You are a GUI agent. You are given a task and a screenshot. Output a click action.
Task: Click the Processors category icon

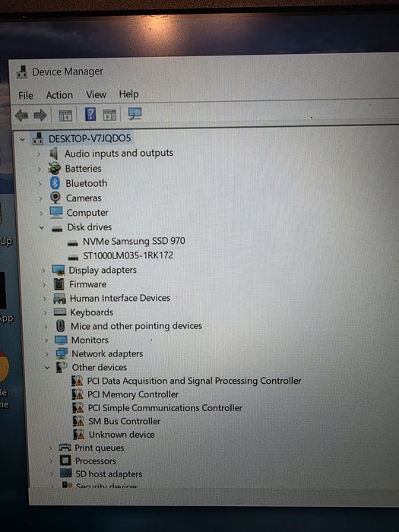pos(65,461)
